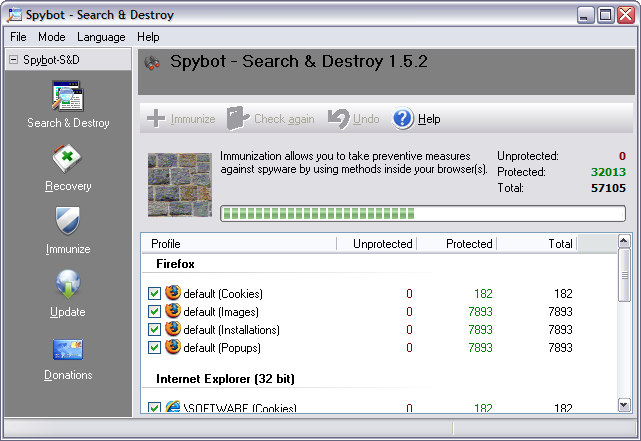Open the Mode menu
This screenshot has height=441, width=641.
pos(52,37)
